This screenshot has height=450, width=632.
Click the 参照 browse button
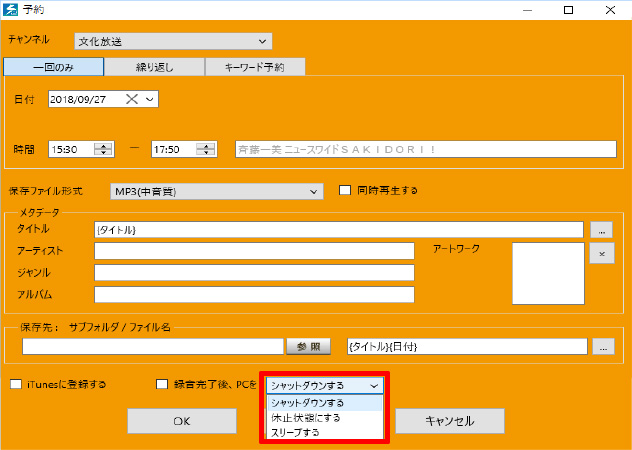[x=308, y=346]
